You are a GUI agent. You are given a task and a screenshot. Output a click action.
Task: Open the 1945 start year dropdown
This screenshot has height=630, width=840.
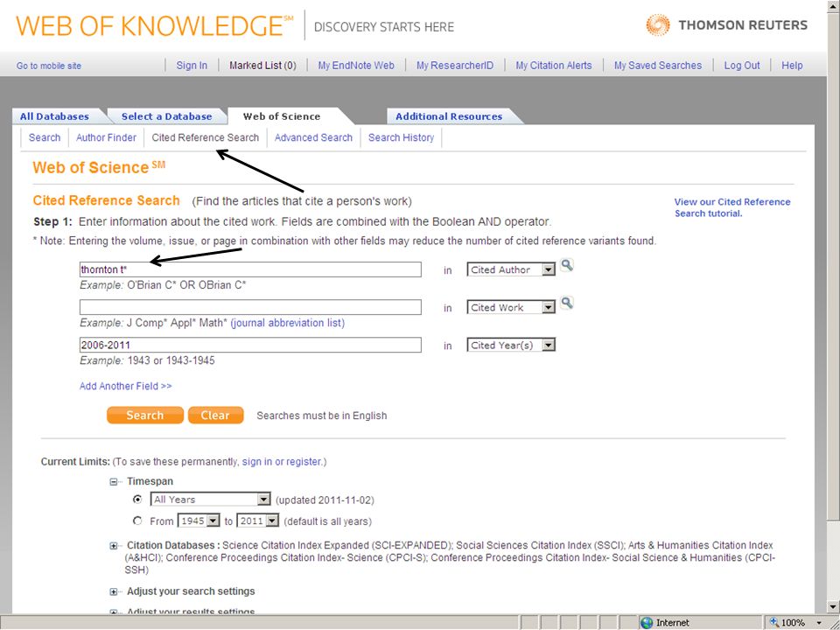pos(213,521)
